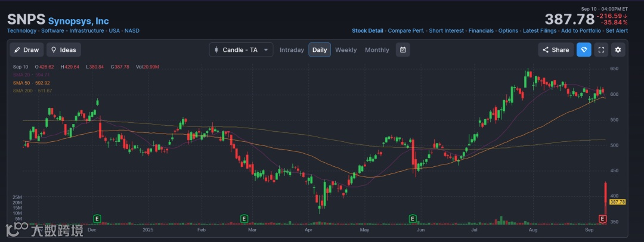
Task: Open Options link
Action: [508, 31]
